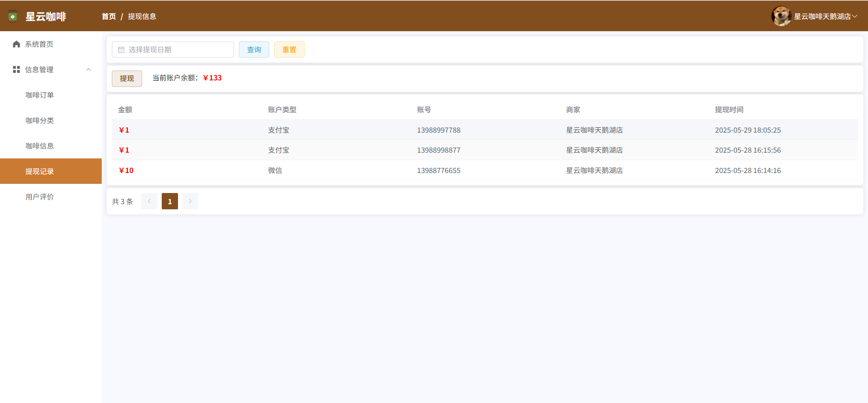868x403 pixels.
Task: Click the grid icon beside 信息管理
Action: pos(16,70)
